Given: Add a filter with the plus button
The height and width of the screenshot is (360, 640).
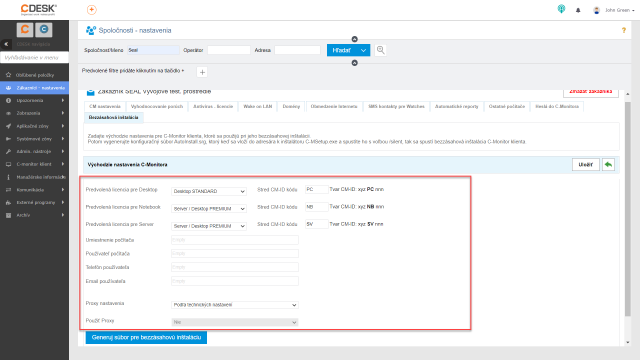Looking at the screenshot, I should pyautogui.click(x=202, y=72).
